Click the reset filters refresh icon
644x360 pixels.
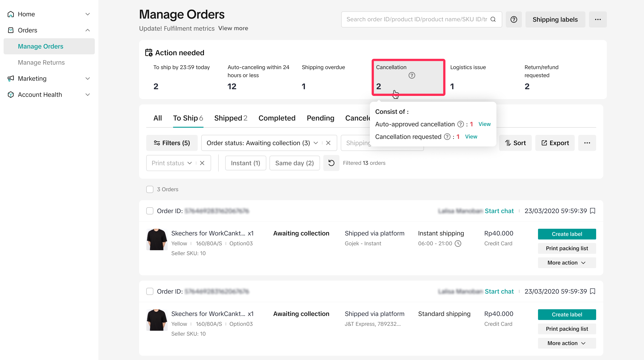pos(331,163)
